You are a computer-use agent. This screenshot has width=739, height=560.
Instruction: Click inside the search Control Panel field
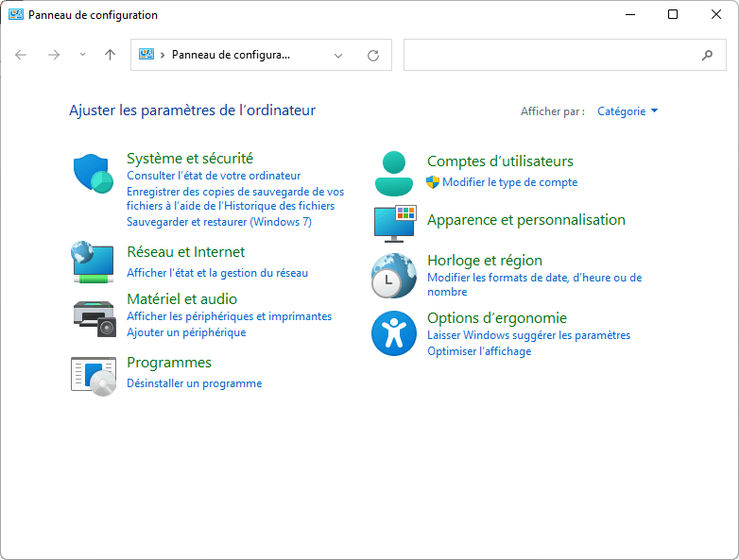click(x=564, y=55)
